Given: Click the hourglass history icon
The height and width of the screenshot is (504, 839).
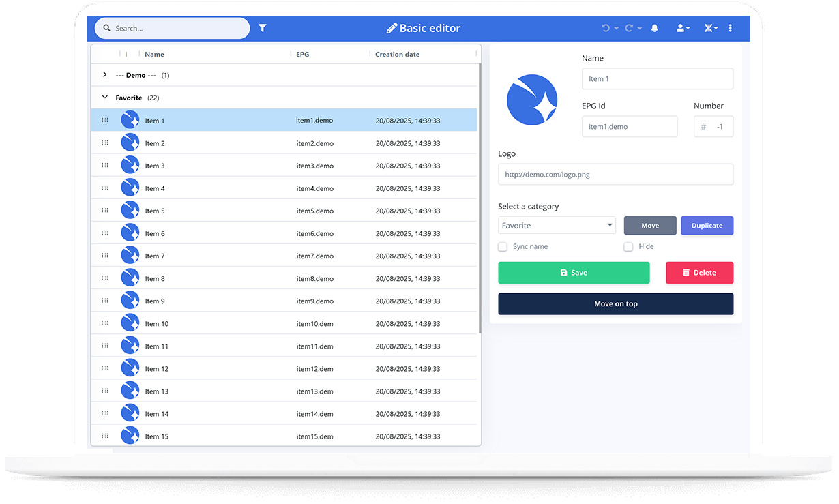Looking at the screenshot, I should [707, 28].
